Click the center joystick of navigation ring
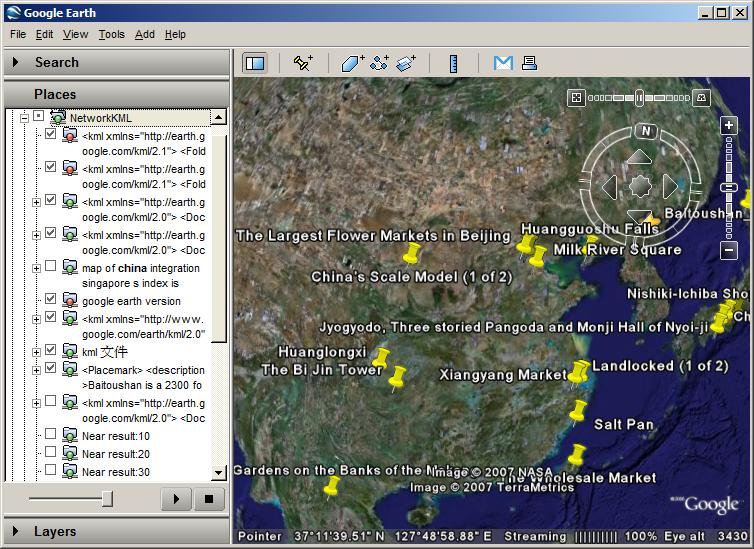This screenshot has height=549, width=754. pos(640,186)
